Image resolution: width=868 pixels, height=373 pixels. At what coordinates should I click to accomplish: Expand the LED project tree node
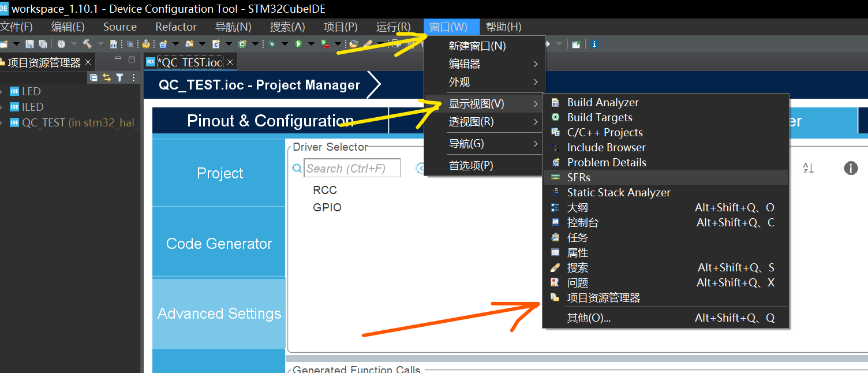[x=2, y=91]
